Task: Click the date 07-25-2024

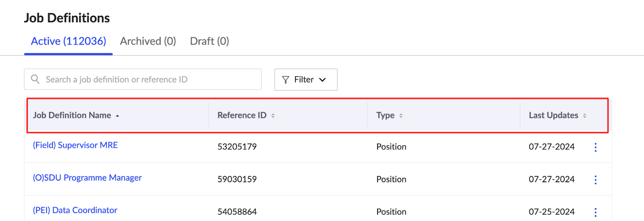Action: tap(552, 212)
